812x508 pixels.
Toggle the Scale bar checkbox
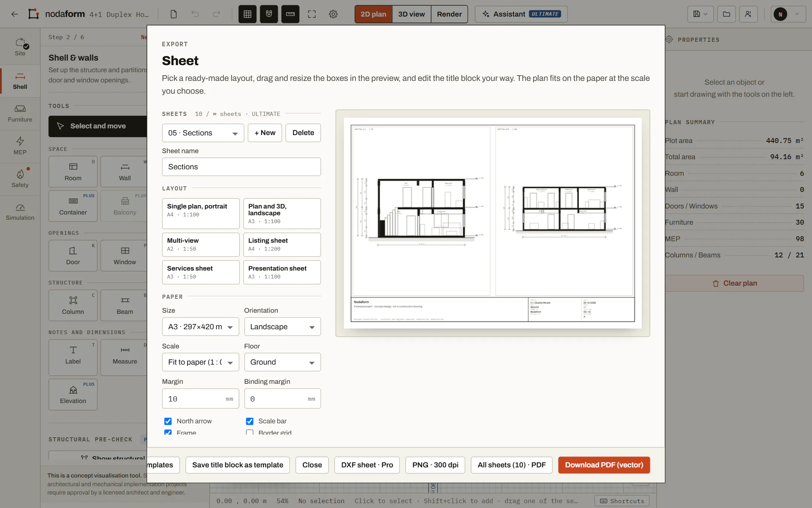tap(250, 421)
